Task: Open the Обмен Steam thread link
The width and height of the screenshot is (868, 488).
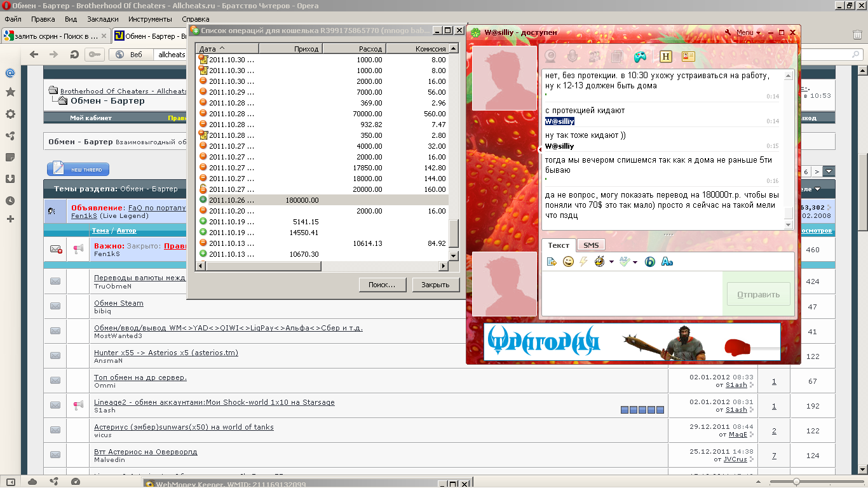Action: [119, 303]
